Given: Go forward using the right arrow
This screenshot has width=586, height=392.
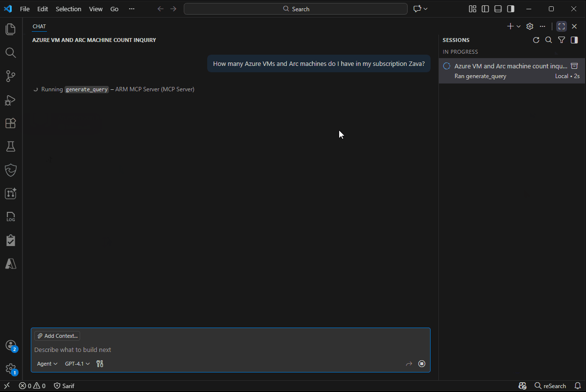Looking at the screenshot, I should click(x=173, y=9).
